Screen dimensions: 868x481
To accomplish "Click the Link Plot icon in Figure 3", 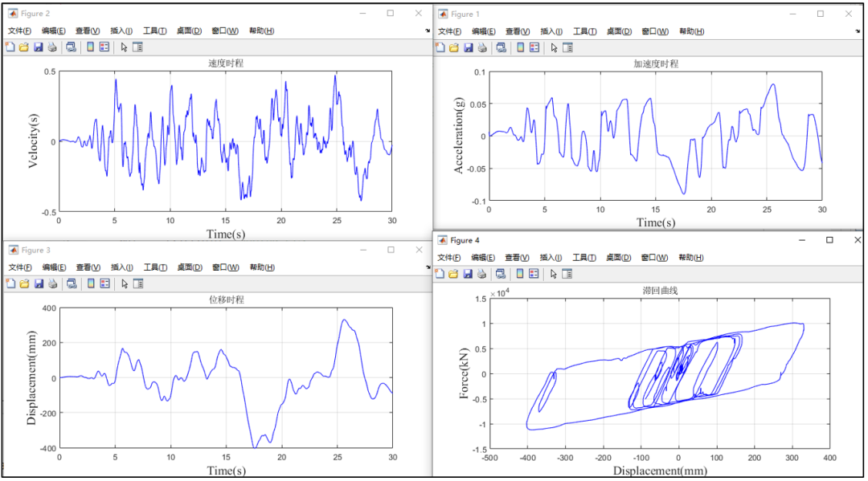I will pyautogui.click(x=72, y=283).
